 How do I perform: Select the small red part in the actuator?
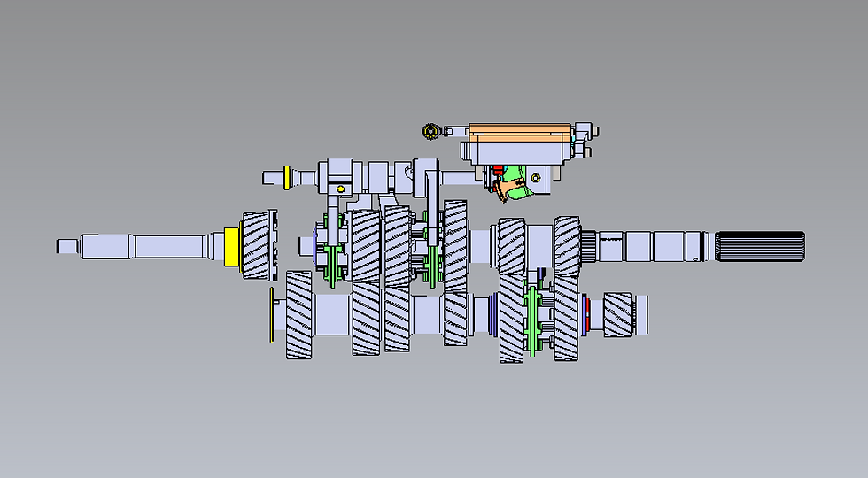(x=498, y=170)
